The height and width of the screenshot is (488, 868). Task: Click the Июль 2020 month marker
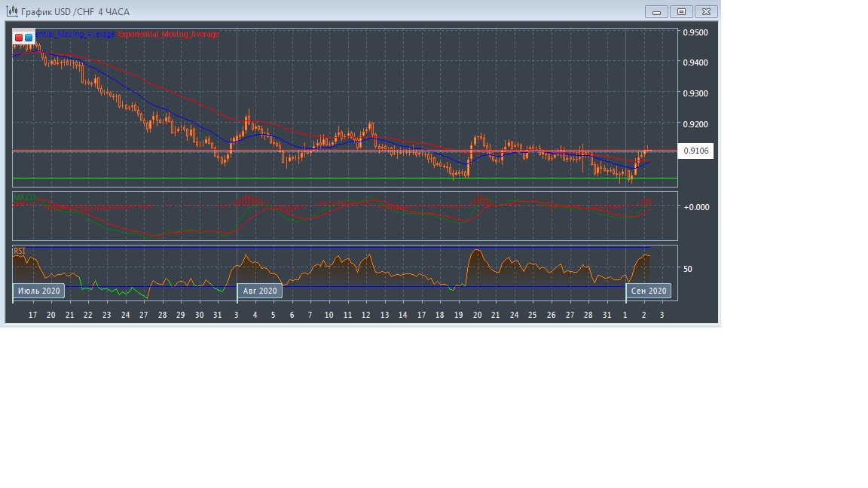(38, 291)
